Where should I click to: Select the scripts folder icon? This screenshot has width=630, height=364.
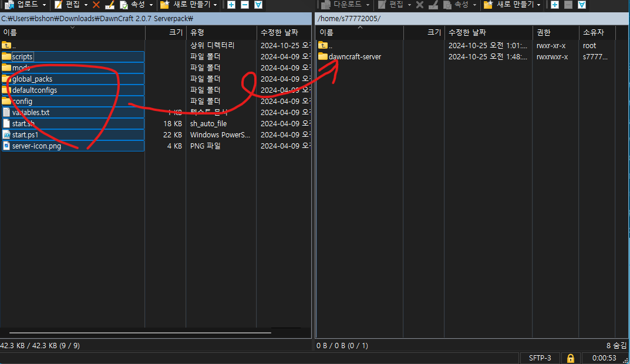point(6,56)
